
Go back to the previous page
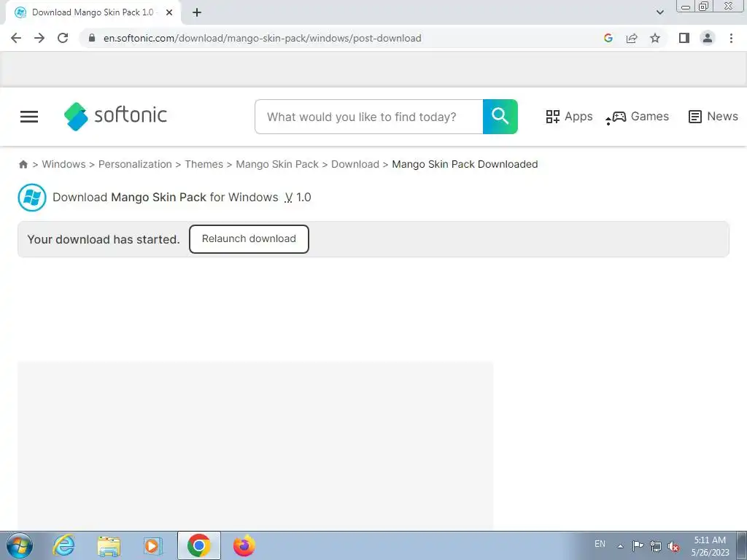[x=16, y=38]
